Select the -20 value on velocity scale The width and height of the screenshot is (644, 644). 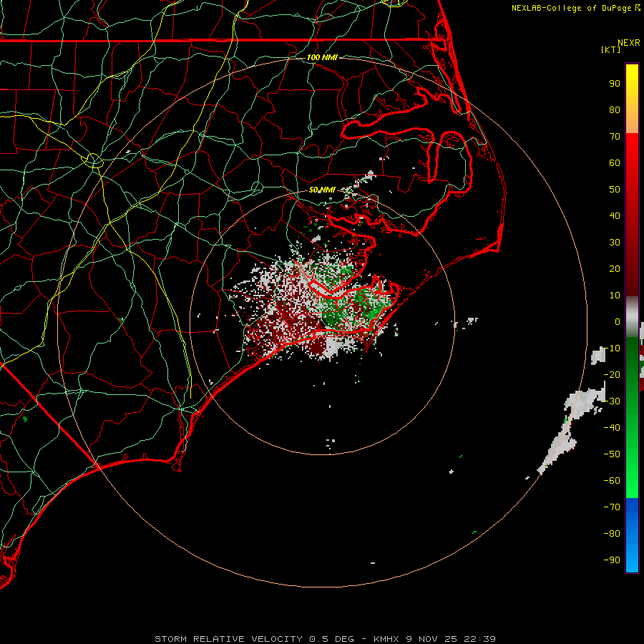[x=612, y=374]
